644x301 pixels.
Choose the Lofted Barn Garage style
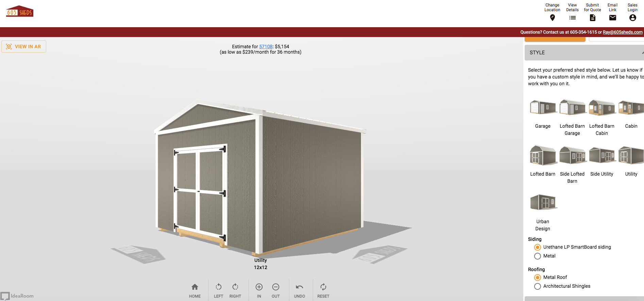click(572, 118)
